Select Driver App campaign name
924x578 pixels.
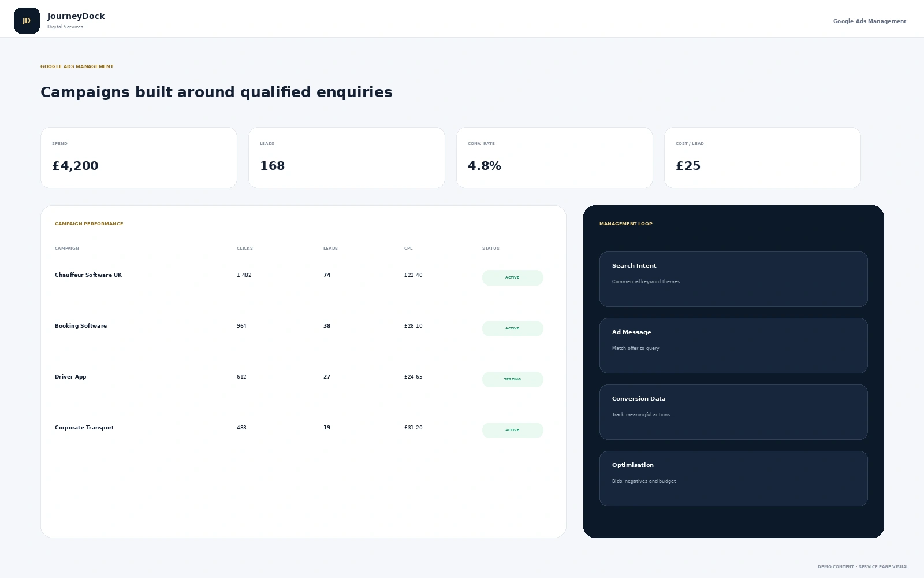[70, 377]
